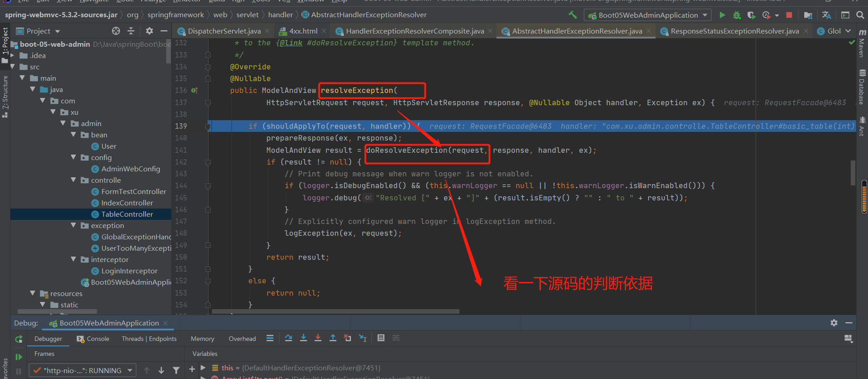
Task: Open Threads tab in debugger
Action: coord(149,339)
